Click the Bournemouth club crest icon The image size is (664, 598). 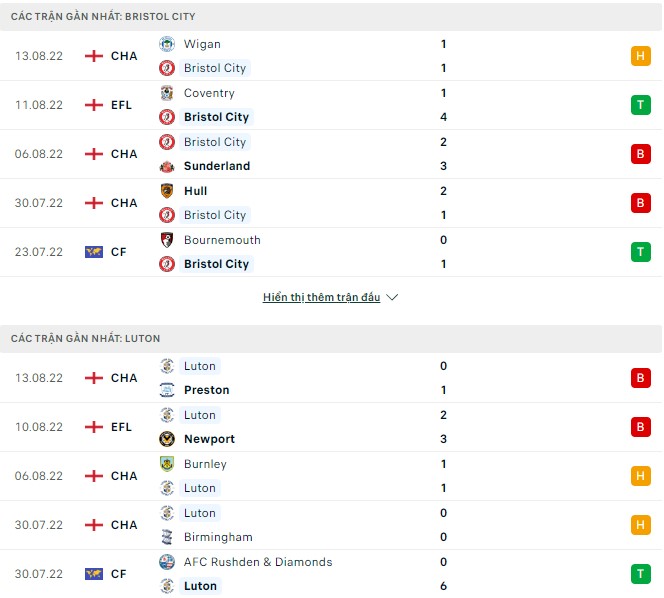[167, 240]
